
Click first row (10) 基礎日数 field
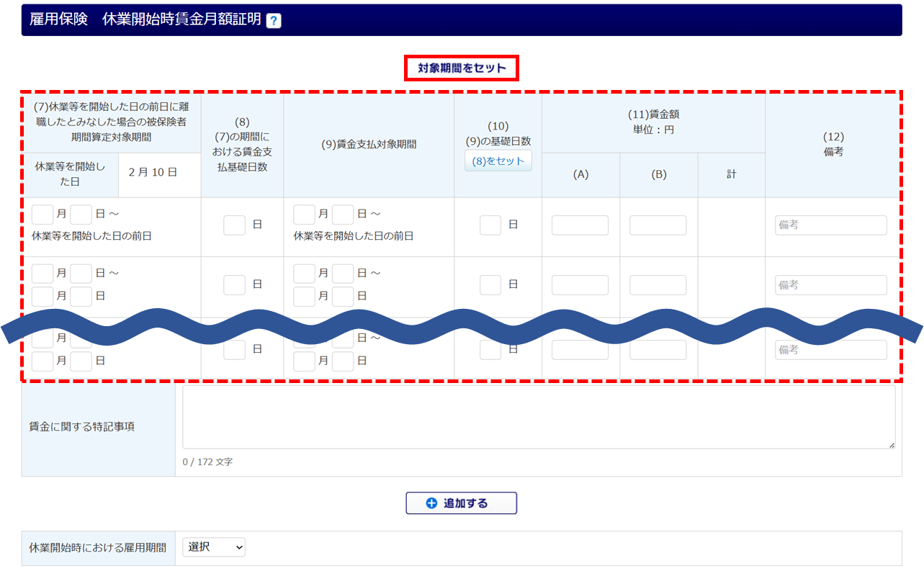click(x=490, y=225)
